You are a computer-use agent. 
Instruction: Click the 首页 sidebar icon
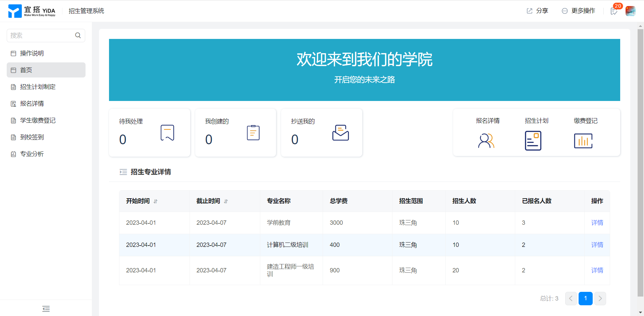[x=13, y=70]
